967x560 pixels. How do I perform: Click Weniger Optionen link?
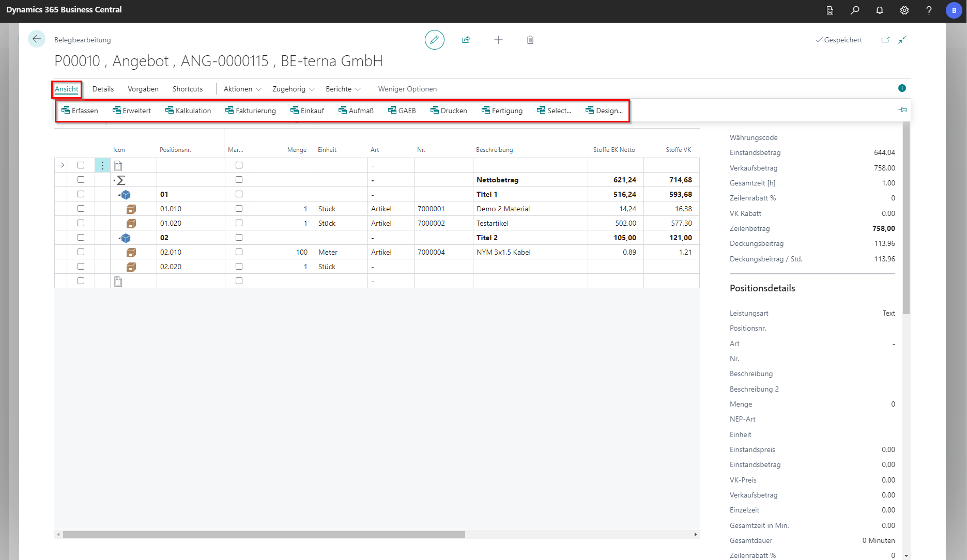407,89
